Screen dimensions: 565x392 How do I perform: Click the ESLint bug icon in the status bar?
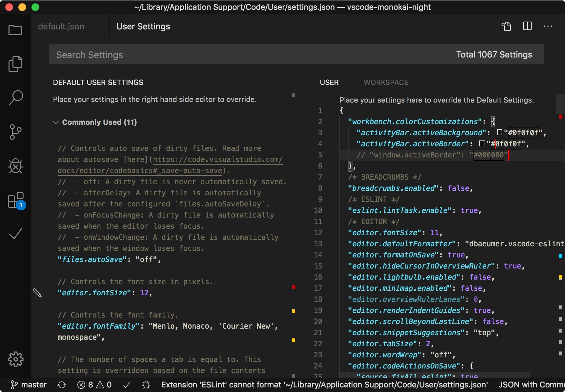[146, 384]
